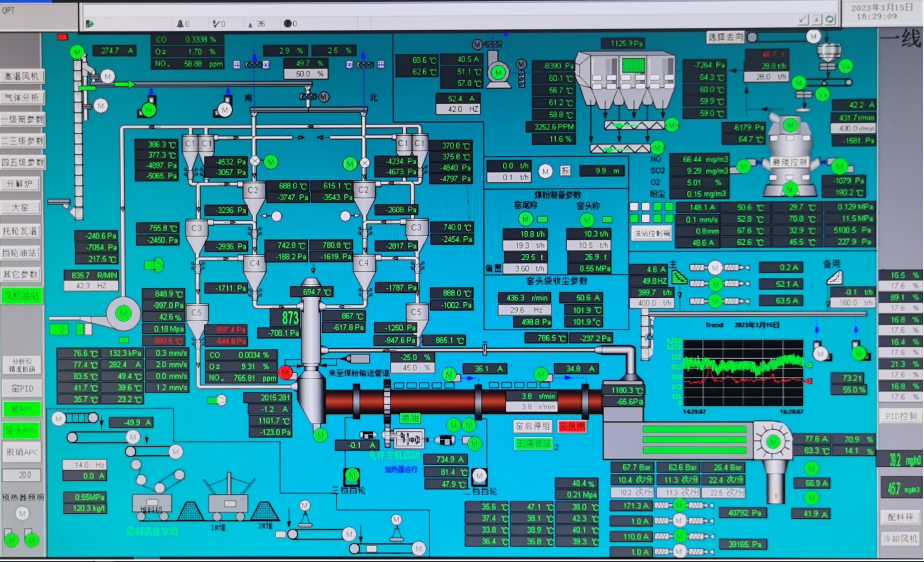Screen dimensions: 924x562
Task: Toggle the 窑头APC button
Action: (22, 430)
